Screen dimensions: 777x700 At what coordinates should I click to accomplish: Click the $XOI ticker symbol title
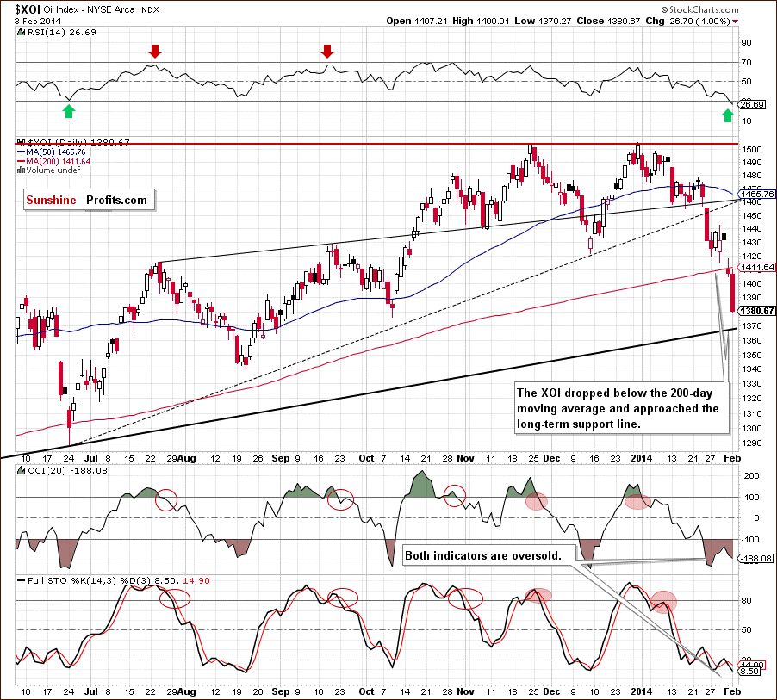pyautogui.click(x=28, y=9)
